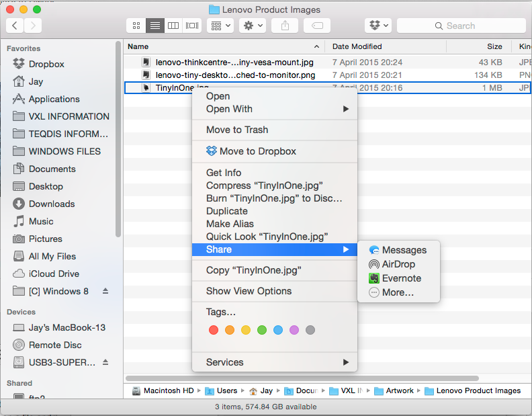This screenshot has height=416, width=532.
Task: Choose Tags… in context menu
Action: point(275,312)
